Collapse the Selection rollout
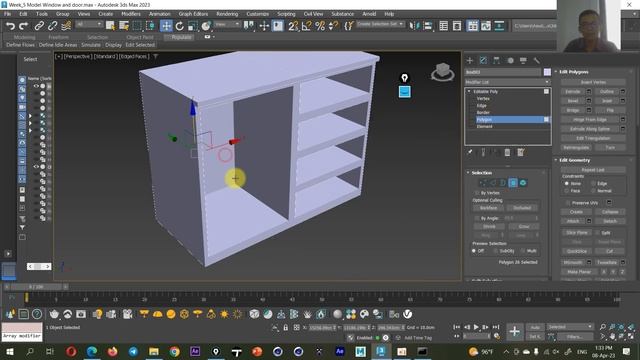This screenshot has height=360, width=640. [468, 173]
